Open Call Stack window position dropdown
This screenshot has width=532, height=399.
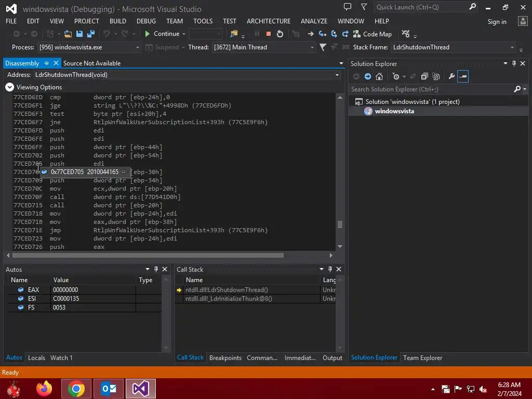click(x=321, y=269)
